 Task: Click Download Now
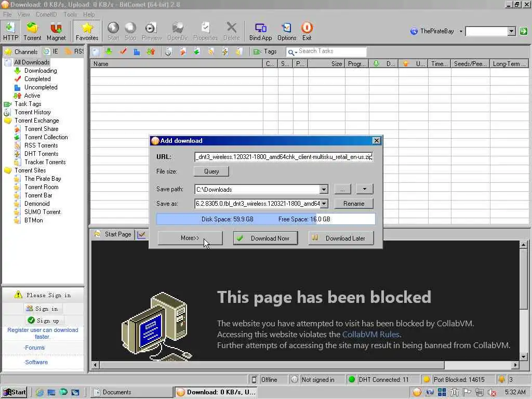(265, 238)
